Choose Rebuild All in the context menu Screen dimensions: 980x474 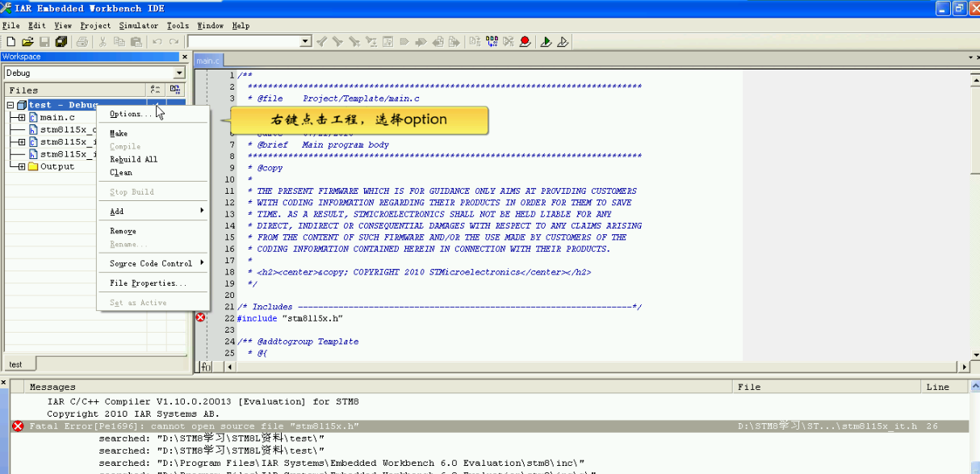153,159
